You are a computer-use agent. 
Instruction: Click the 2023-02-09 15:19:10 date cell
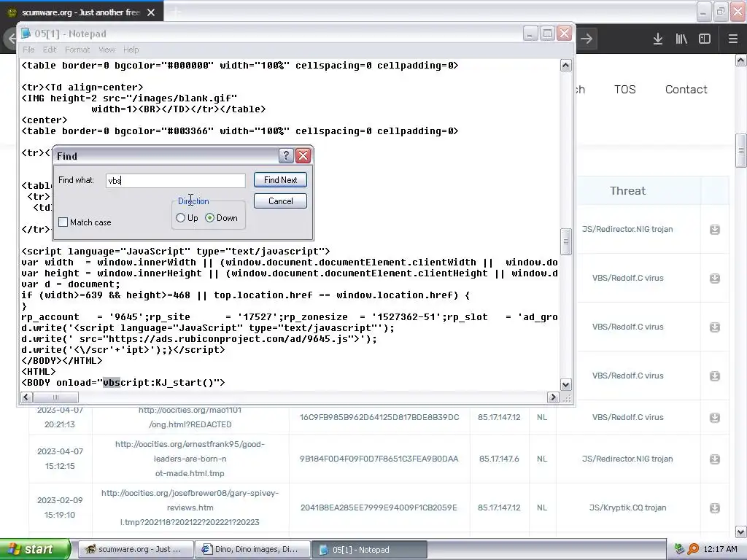point(60,507)
